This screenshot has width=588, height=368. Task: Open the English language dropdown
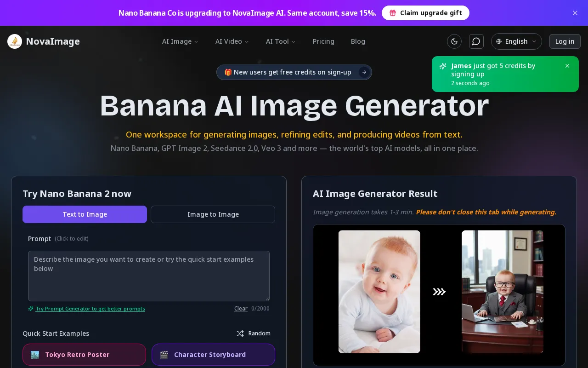tap(516, 41)
